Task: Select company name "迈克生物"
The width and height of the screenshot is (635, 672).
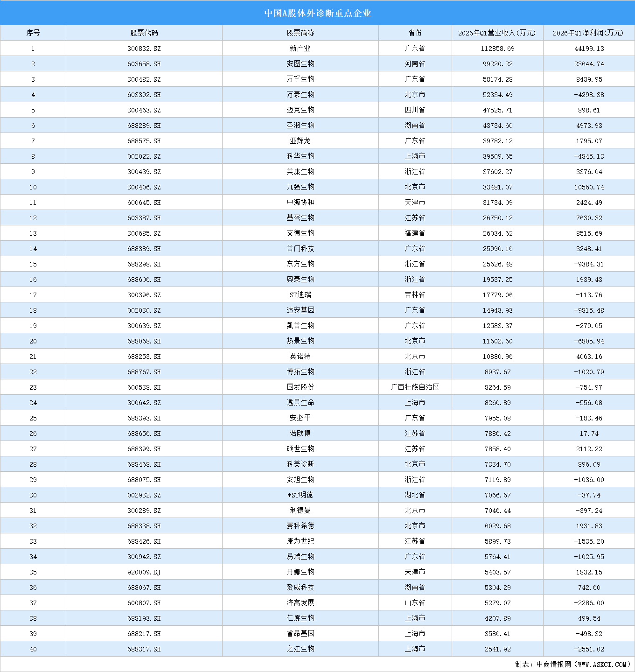Action: coord(300,110)
